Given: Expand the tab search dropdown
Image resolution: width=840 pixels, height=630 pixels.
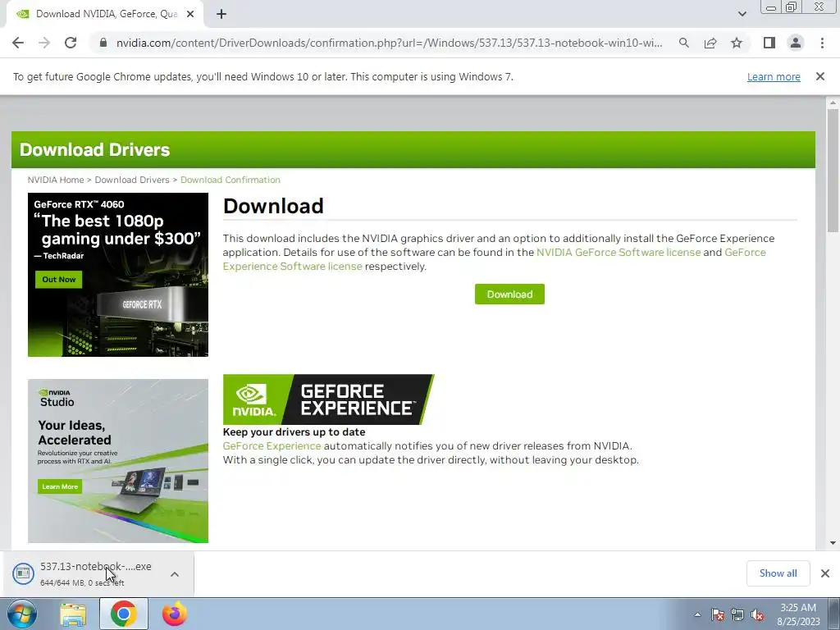Looking at the screenshot, I should [x=742, y=14].
